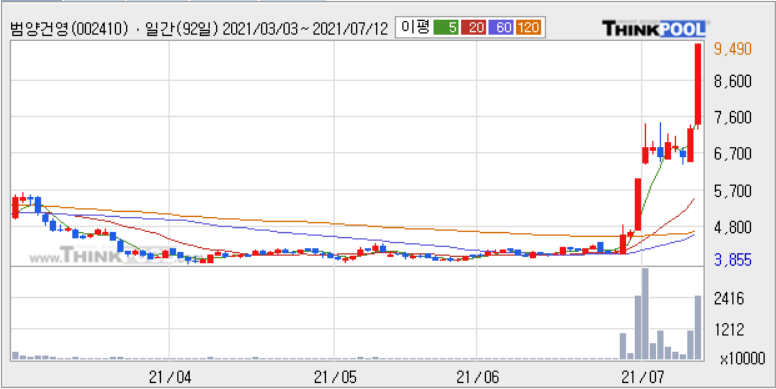Click the red 20-day moving average swatch
Image resolution: width=776 pixels, height=389 pixels.
pos(473,28)
